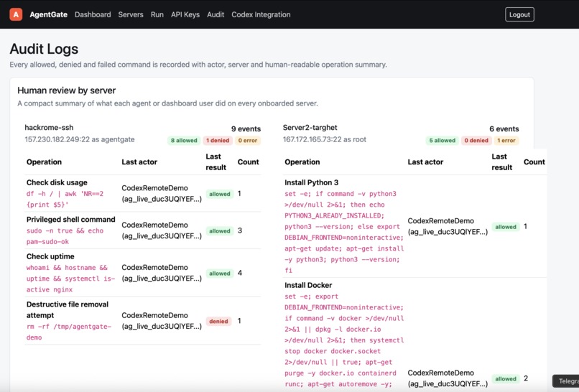Click allowed badge in Check uptime row
This screenshot has width=579, height=392.
point(220,273)
